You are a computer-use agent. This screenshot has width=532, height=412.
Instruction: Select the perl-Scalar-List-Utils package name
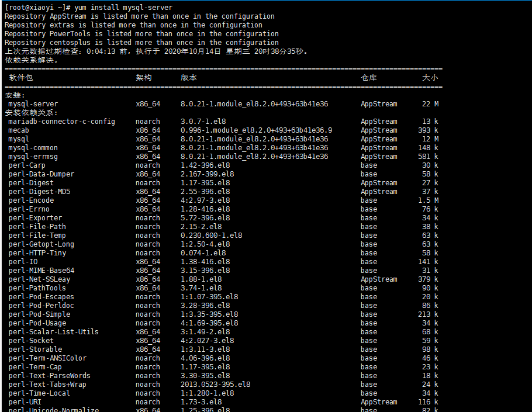tap(53, 332)
